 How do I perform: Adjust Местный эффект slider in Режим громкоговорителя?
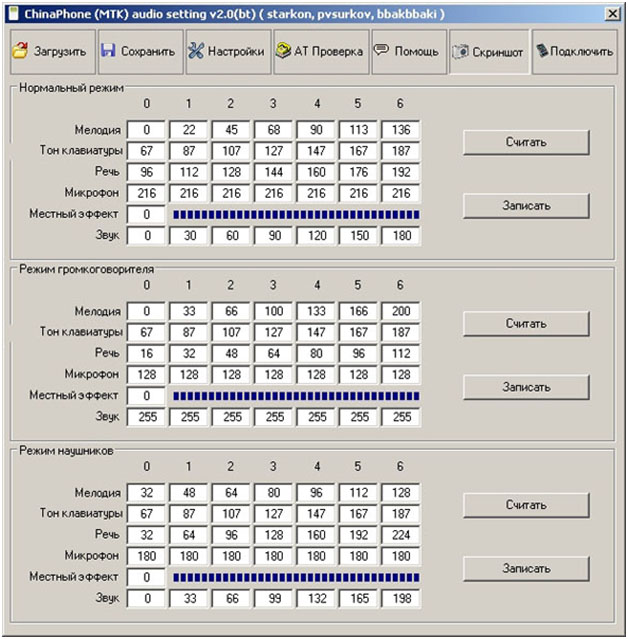coord(296,396)
